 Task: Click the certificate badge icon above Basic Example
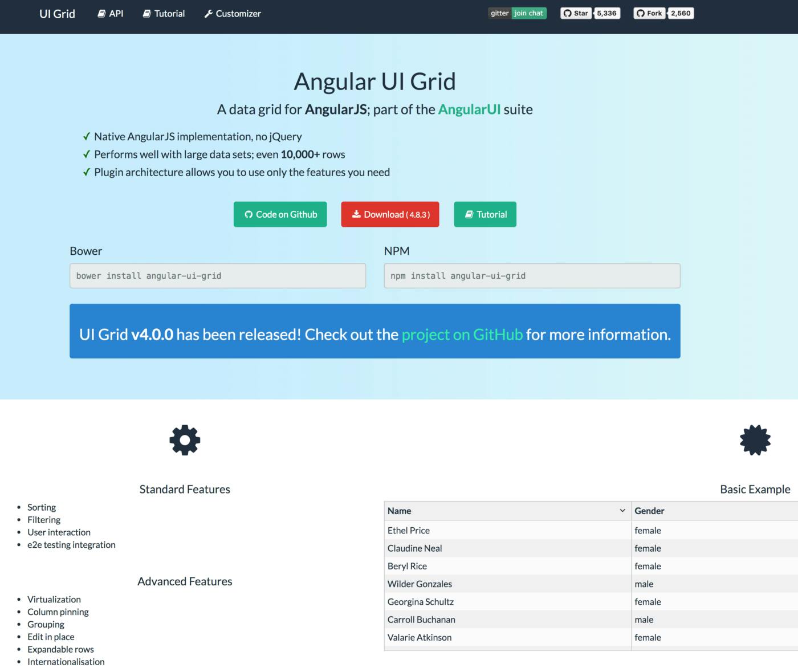755,440
